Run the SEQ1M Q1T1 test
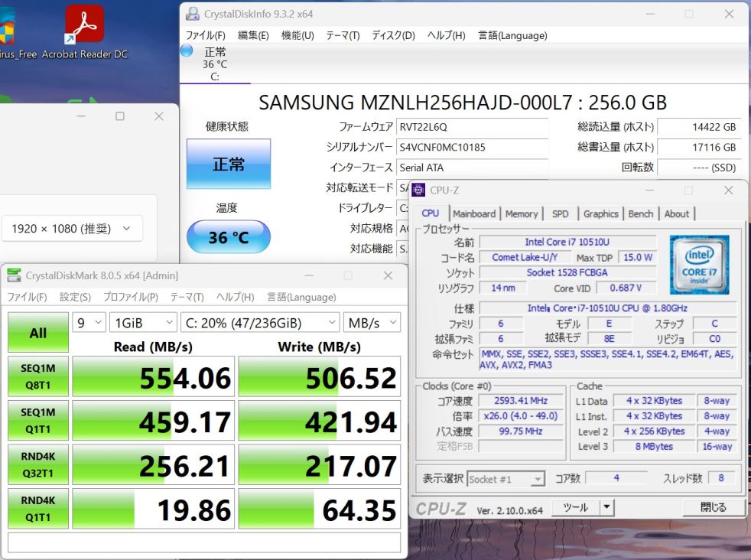 click(x=38, y=421)
